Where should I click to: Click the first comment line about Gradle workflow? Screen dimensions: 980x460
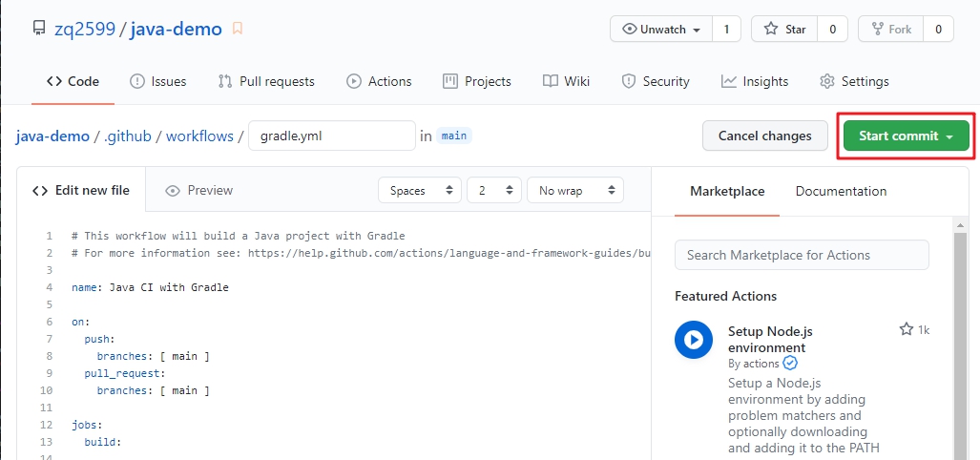(239, 236)
